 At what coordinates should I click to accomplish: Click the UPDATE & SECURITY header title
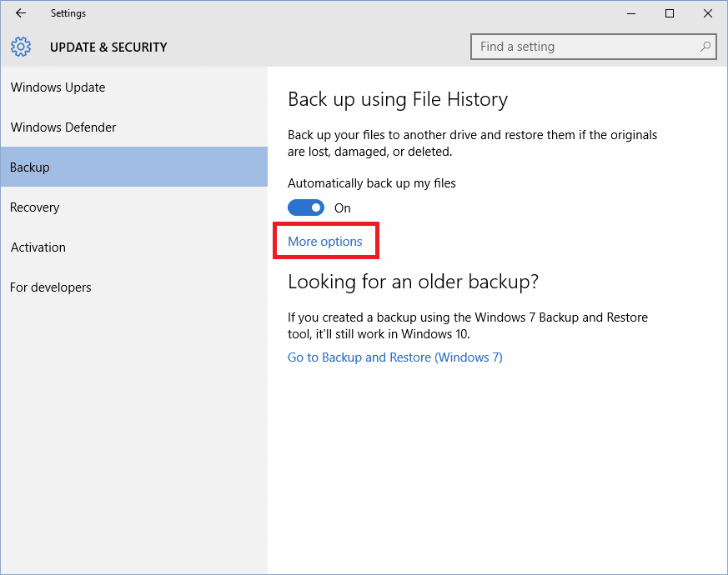(x=108, y=47)
